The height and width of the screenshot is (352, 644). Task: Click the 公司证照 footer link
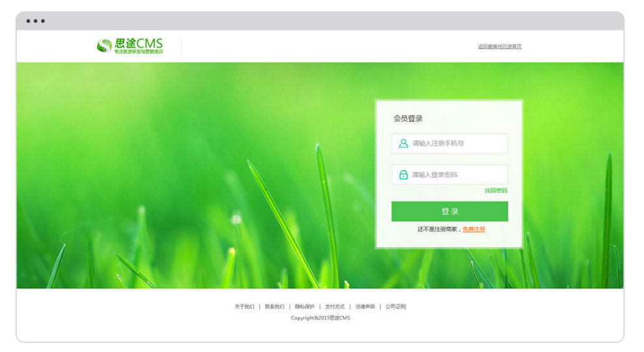tap(395, 306)
